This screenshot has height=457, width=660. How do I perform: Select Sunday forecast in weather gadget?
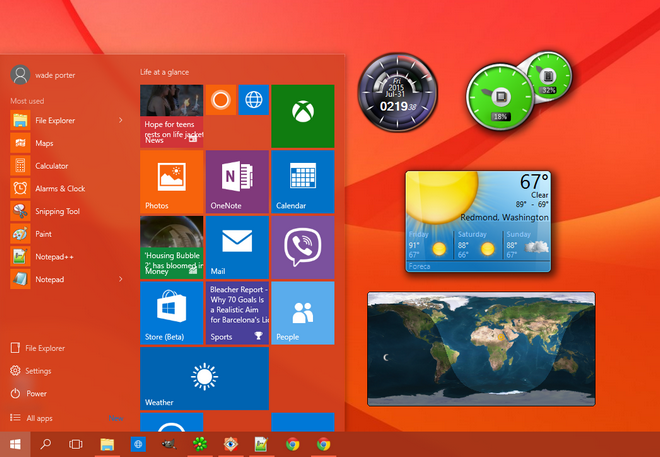(x=528, y=245)
